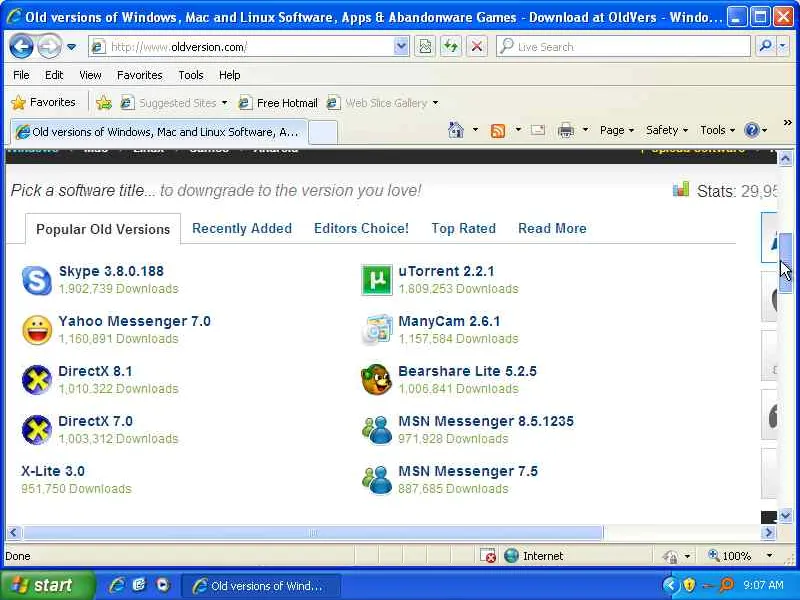Expand Web Slice Gallery dropdown arrow
This screenshot has height=600, width=800.
pyautogui.click(x=435, y=103)
